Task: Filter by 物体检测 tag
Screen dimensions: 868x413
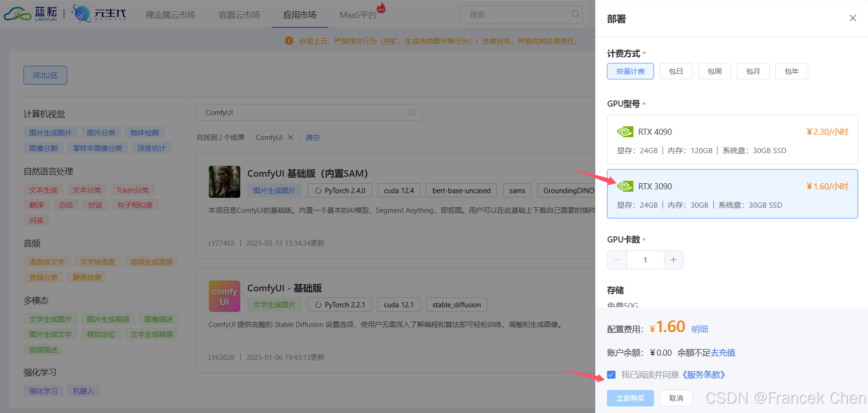Action: pyautogui.click(x=144, y=133)
